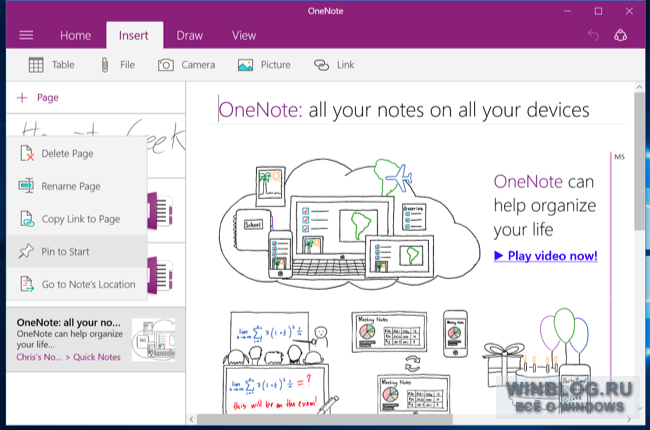Click the horizontal scrollbar thumb
The width and height of the screenshot is (650, 430).
tap(325, 419)
